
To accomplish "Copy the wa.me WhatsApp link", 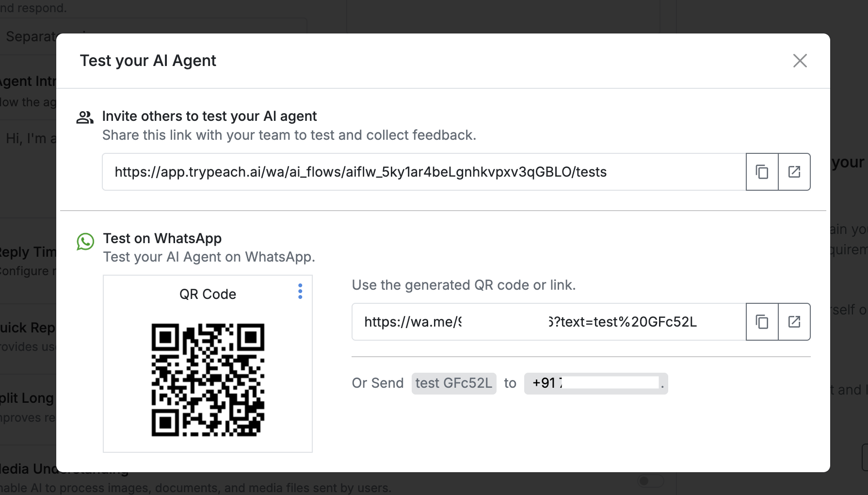I will coord(762,322).
